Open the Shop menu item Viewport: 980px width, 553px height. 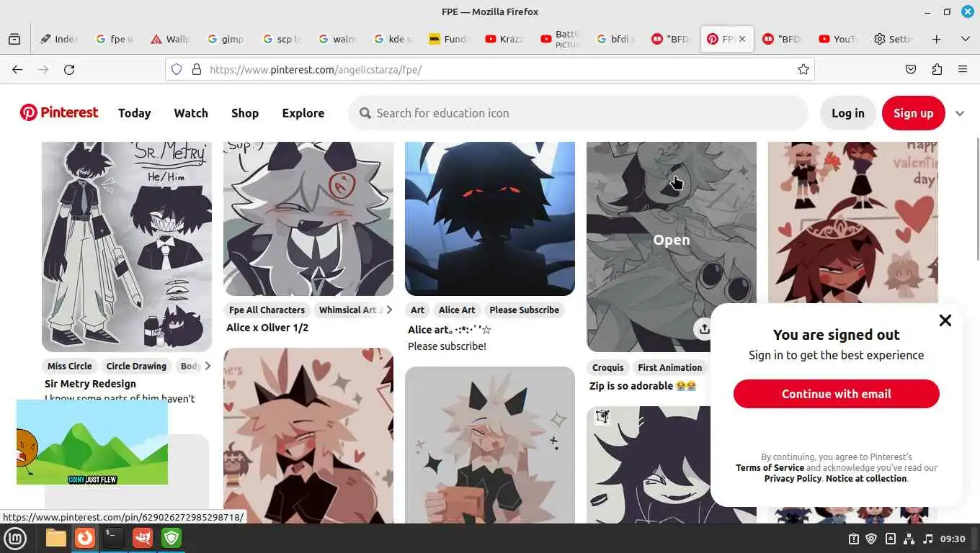point(245,113)
